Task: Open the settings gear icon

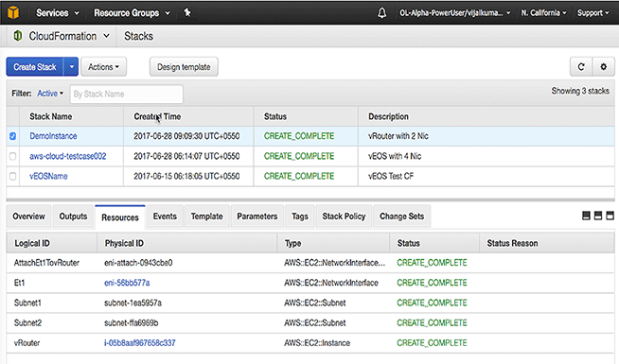Action: point(603,66)
